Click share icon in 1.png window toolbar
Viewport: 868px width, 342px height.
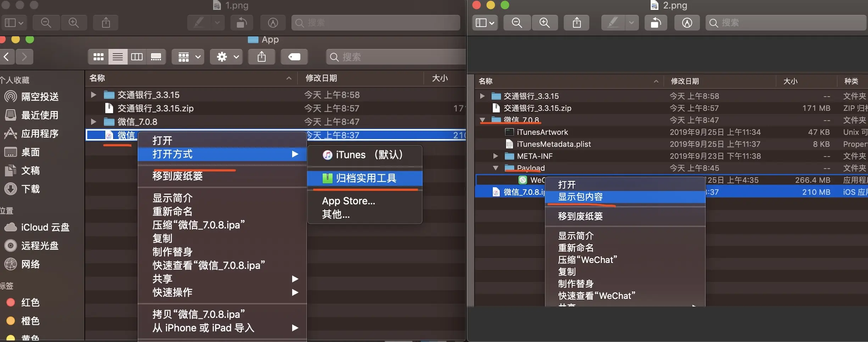pyautogui.click(x=106, y=23)
